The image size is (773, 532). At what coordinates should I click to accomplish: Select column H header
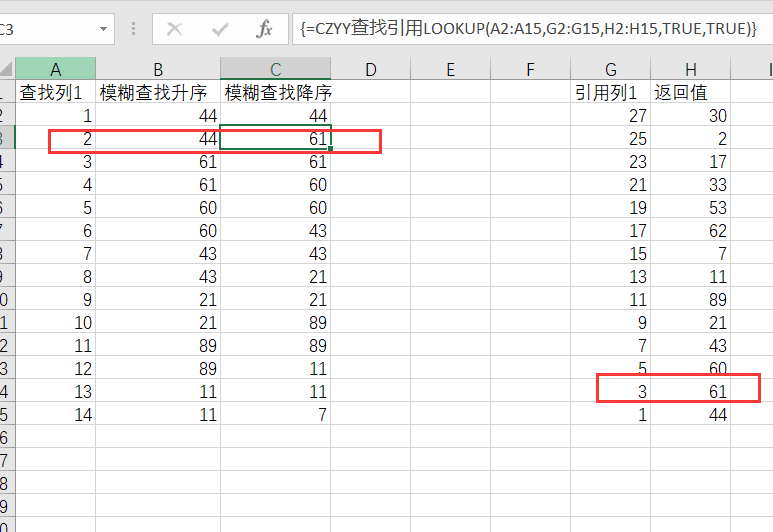(x=691, y=69)
